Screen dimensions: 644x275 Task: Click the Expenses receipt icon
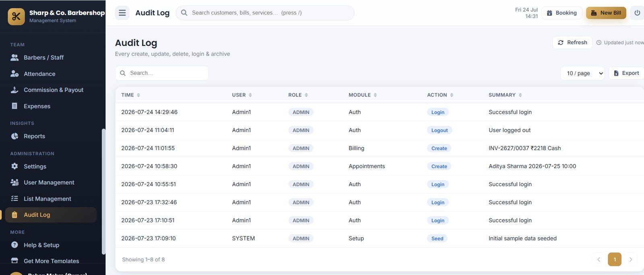[x=14, y=106]
